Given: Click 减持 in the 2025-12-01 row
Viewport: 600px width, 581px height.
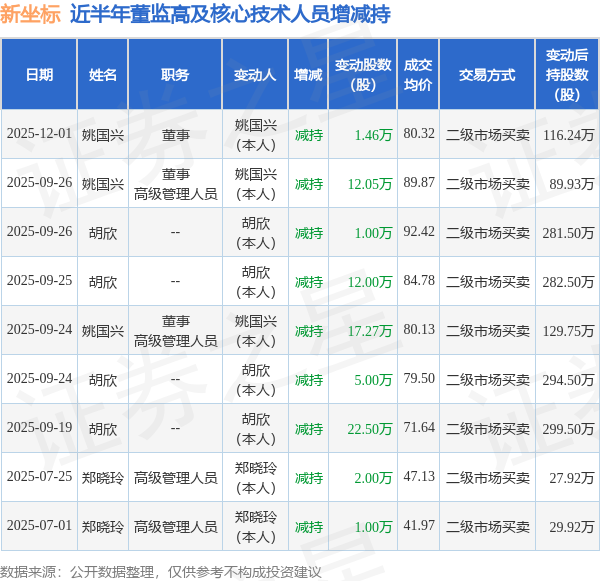Looking at the screenshot, I should 309,135.
